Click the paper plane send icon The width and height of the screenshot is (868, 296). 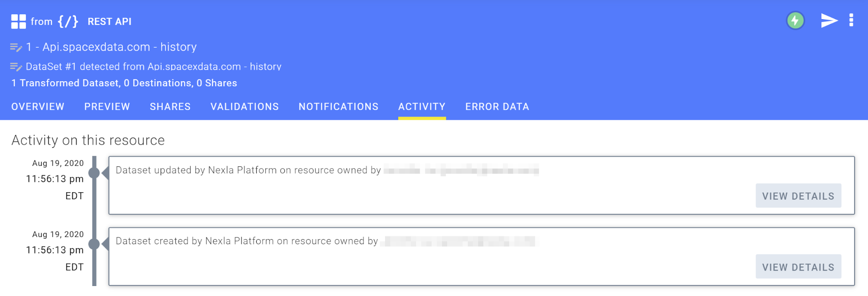(x=828, y=20)
